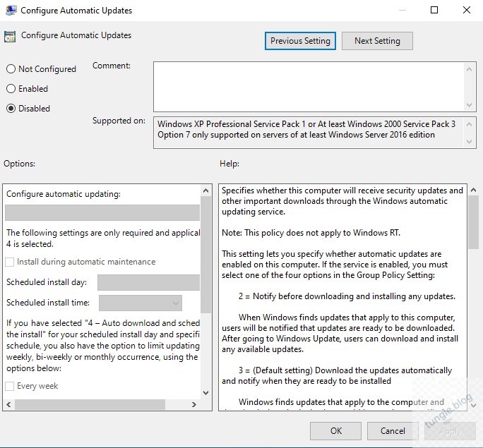Click '2 = Notify before downloading' help line
The height and width of the screenshot is (448, 483).
tap(347, 296)
